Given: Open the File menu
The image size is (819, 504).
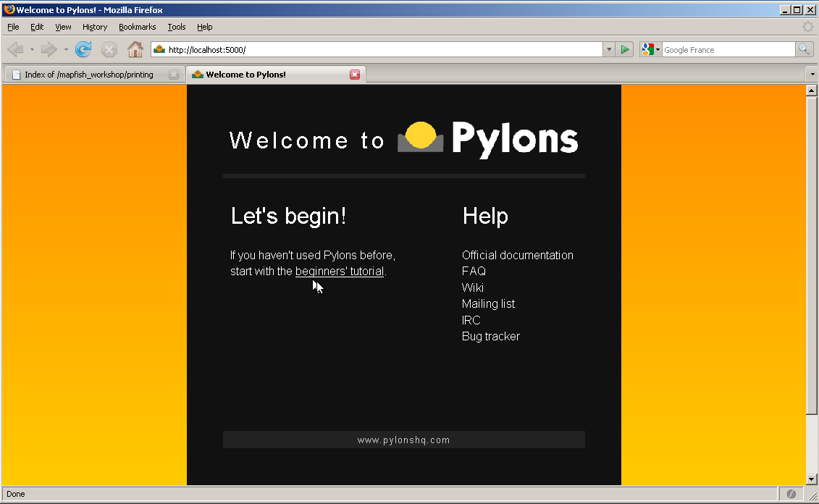Looking at the screenshot, I should [13, 27].
